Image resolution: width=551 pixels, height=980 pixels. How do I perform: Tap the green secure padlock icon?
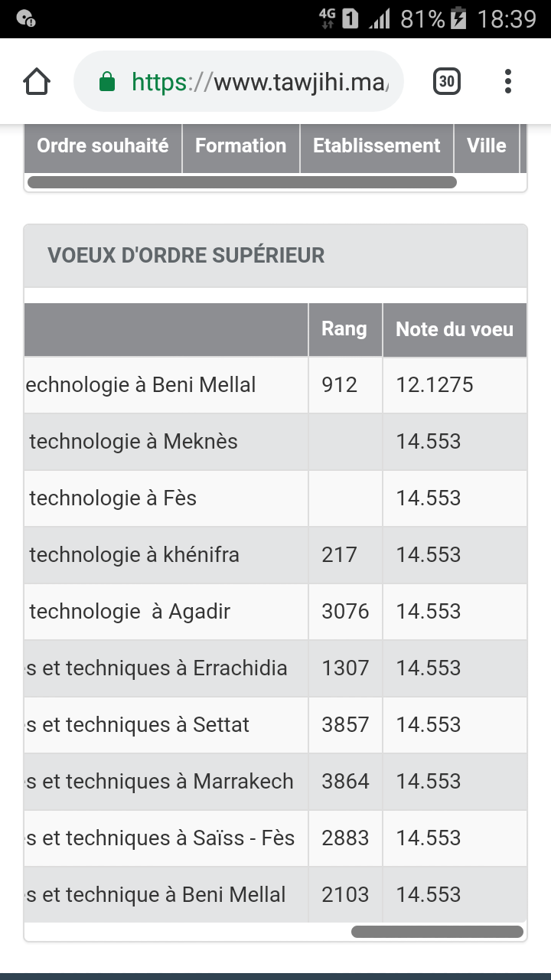pyautogui.click(x=108, y=81)
